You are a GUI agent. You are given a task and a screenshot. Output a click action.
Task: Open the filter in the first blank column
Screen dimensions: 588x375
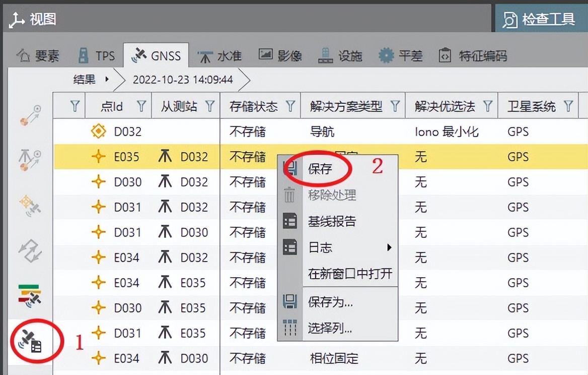point(75,106)
